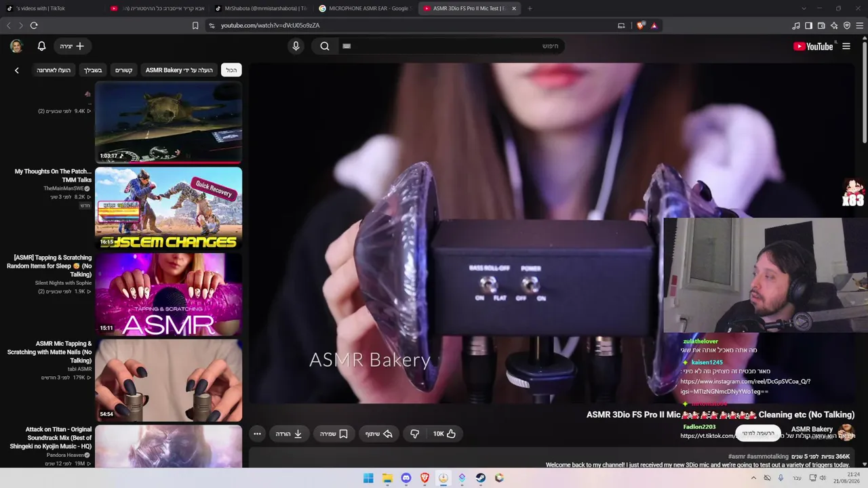Screen dimensions: 868x488
Task: Click the YouTube search input field
Action: coord(452,46)
